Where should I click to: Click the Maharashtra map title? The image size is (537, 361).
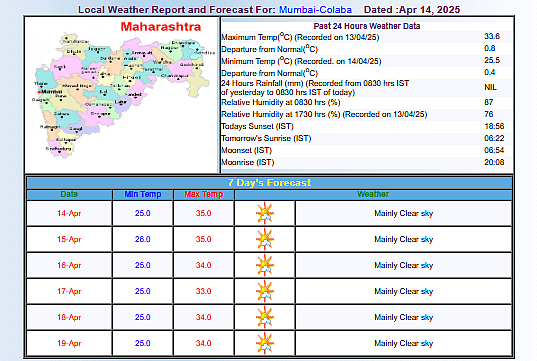coord(161,27)
